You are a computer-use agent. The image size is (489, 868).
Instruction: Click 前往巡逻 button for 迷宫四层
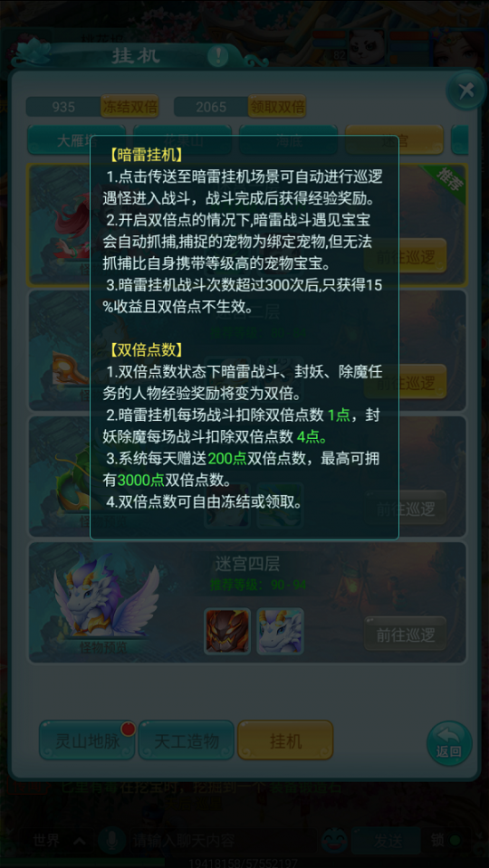tap(406, 634)
